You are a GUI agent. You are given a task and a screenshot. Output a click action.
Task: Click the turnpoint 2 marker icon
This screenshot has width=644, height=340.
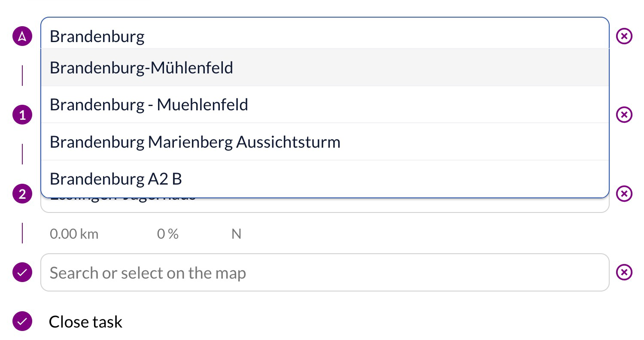[x=22, y=194]
